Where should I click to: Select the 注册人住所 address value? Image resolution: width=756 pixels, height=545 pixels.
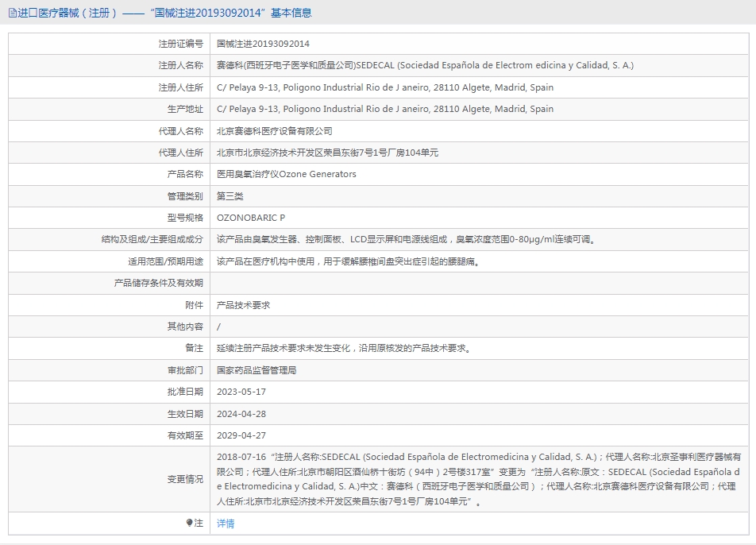click(384, 87)
